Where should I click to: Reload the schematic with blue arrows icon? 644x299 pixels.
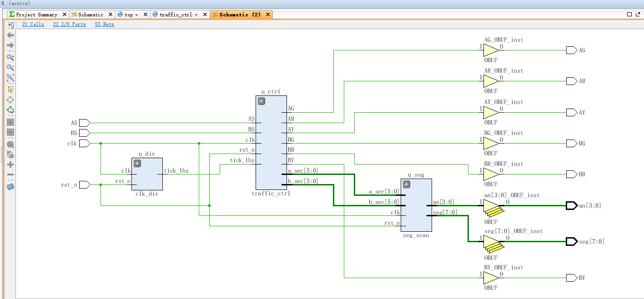pos(10,186)
